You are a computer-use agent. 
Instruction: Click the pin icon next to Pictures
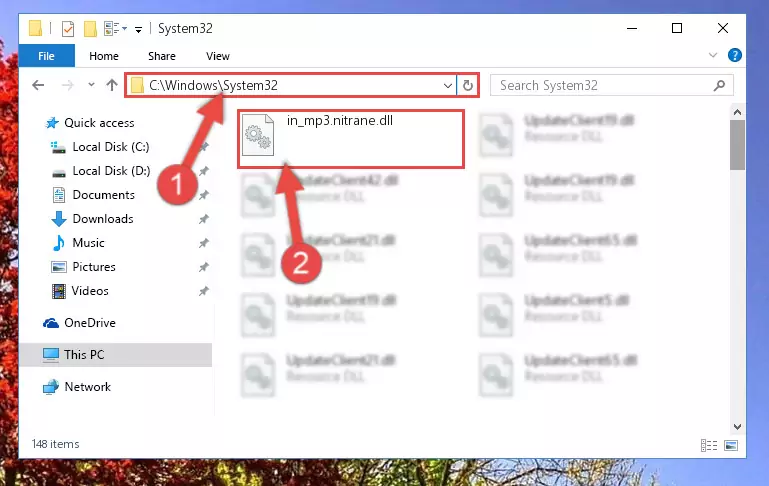pyautogui.click(x=204, y=267)
